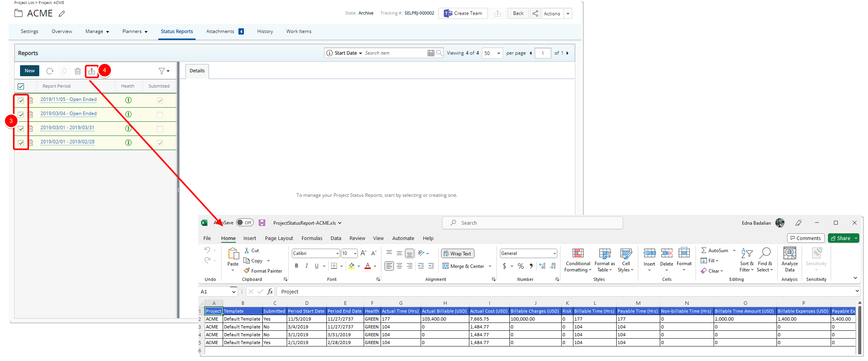Click Excel Undo arrow icon
The height and width of the screenshot is (361, 868).
(x=207, y=250)
